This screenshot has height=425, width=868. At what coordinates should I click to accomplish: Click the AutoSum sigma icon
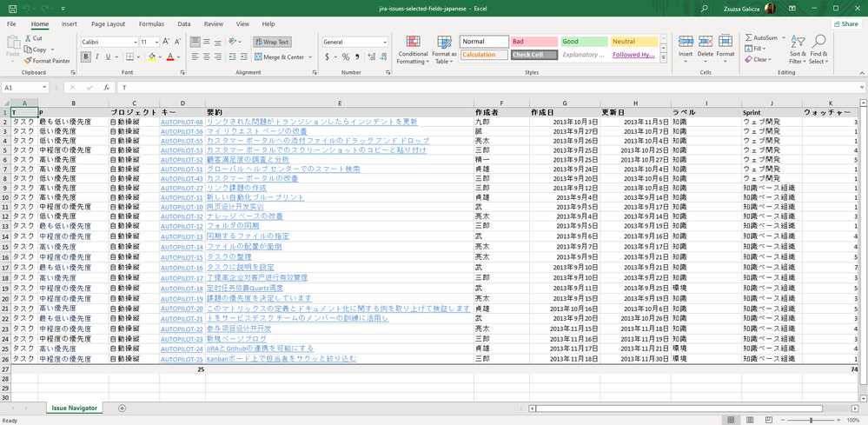pyautogui.click(x=748, y=37)
